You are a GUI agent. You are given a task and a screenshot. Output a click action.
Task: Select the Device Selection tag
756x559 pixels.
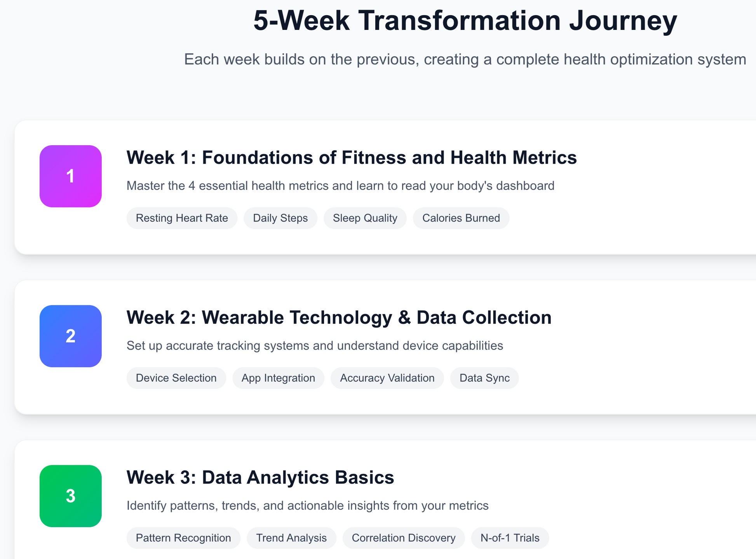(x=176, y=378)
